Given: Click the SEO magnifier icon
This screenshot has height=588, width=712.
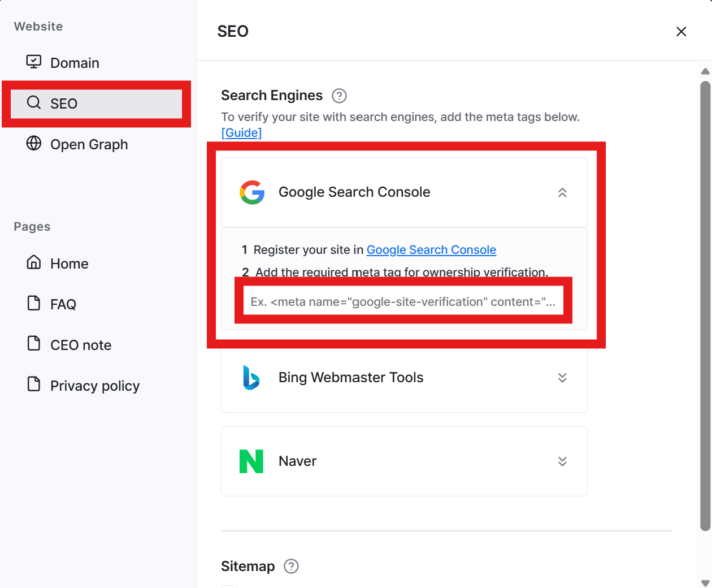Looking at the screenshot, I should point(34,102).
